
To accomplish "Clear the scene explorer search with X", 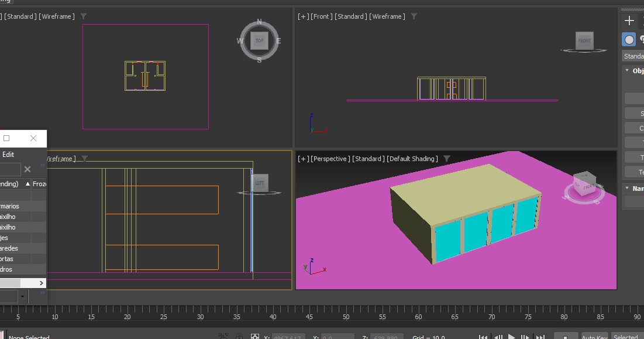I will point(27,169).
